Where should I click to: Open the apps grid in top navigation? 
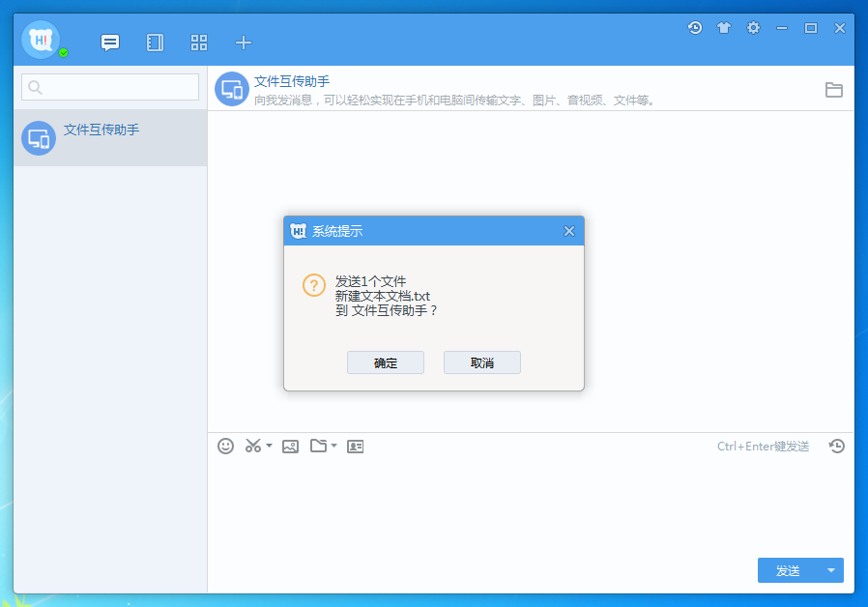(199, 43)
